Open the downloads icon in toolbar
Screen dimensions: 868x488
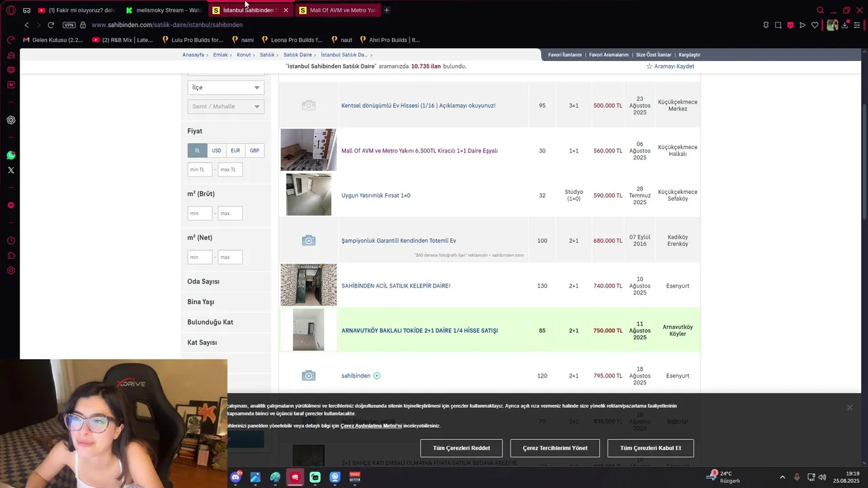point(845,25)
